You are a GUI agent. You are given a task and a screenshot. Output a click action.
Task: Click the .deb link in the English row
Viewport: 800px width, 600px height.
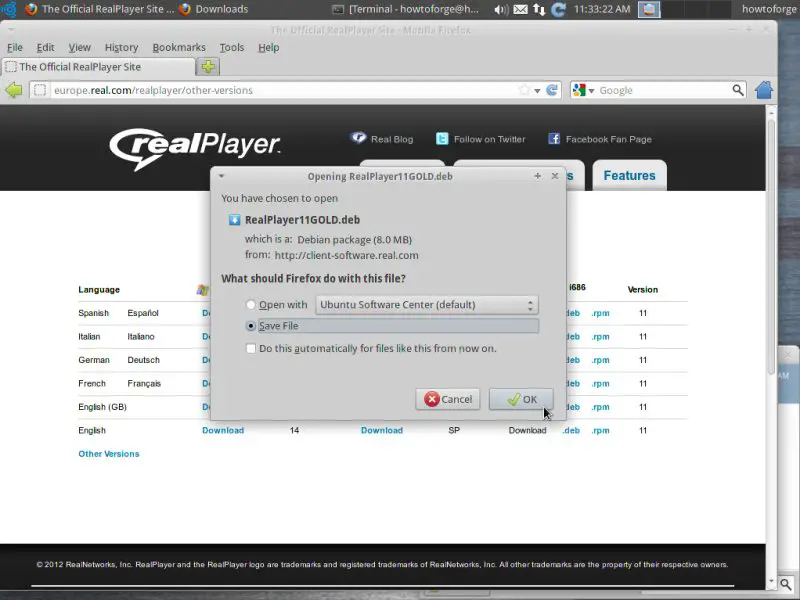tap(571, 431)
